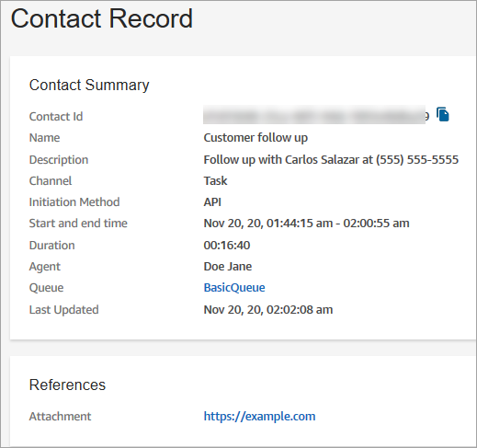This screenshot has width=477, height=448.
Task: Copy the Contact Id with clipboard icon
Action: tap(443, 114)
